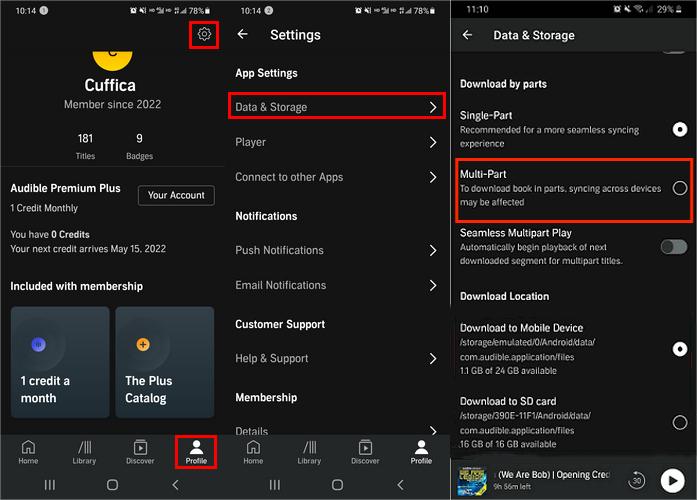Open Help & Support
697x500 pixels.
click(x=336, y=358)
